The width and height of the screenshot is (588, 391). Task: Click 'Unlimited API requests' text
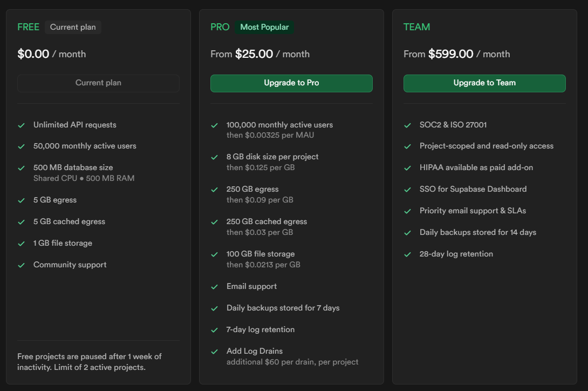[74, 125]
